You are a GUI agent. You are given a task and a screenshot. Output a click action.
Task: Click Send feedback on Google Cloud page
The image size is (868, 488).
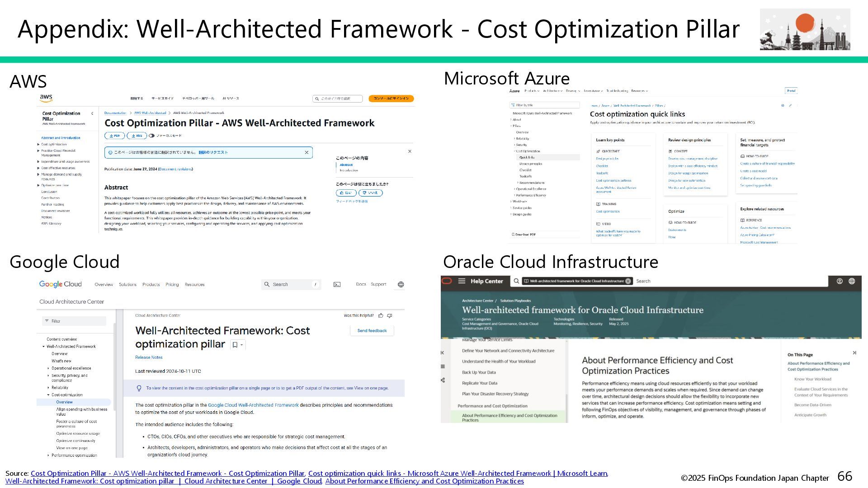[372, 331]
